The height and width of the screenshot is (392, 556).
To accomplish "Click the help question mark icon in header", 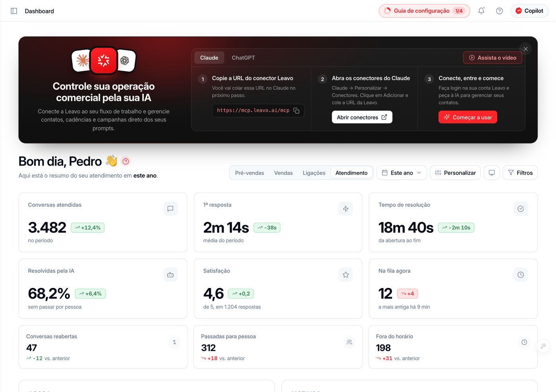I will pos(500,11).
